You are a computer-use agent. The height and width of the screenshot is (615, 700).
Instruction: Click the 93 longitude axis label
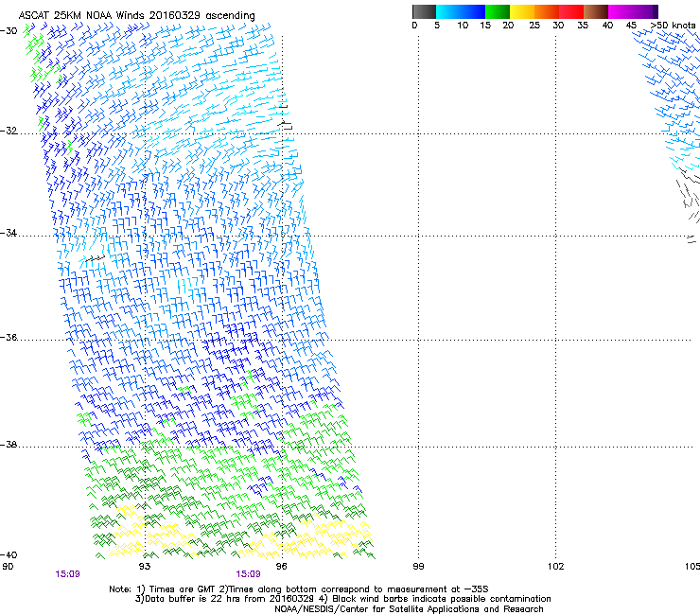click(x=145, y=567)
